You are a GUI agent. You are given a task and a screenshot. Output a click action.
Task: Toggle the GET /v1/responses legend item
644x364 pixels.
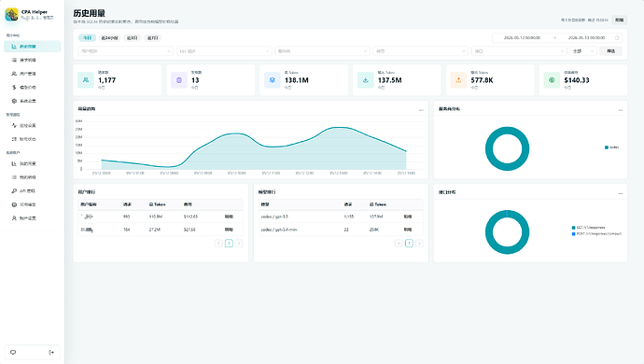pyautogui.click(x=588, y=227)
